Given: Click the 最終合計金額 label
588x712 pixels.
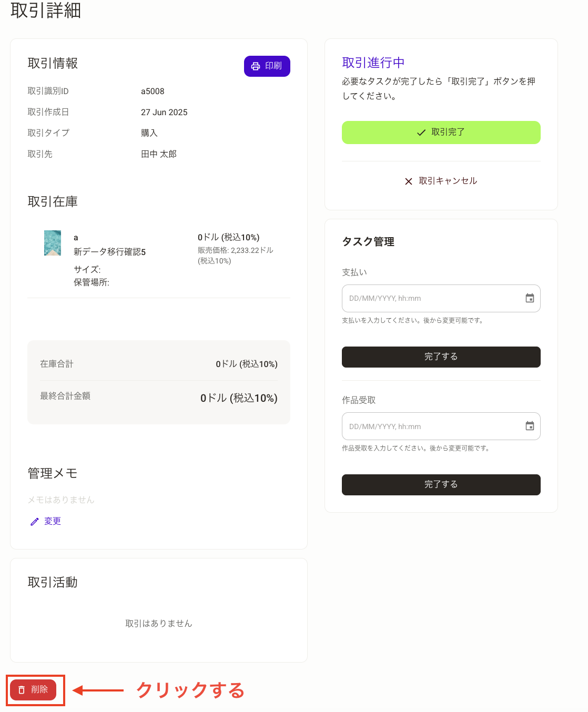Looking at the screenshot, I should coord(65,396).
